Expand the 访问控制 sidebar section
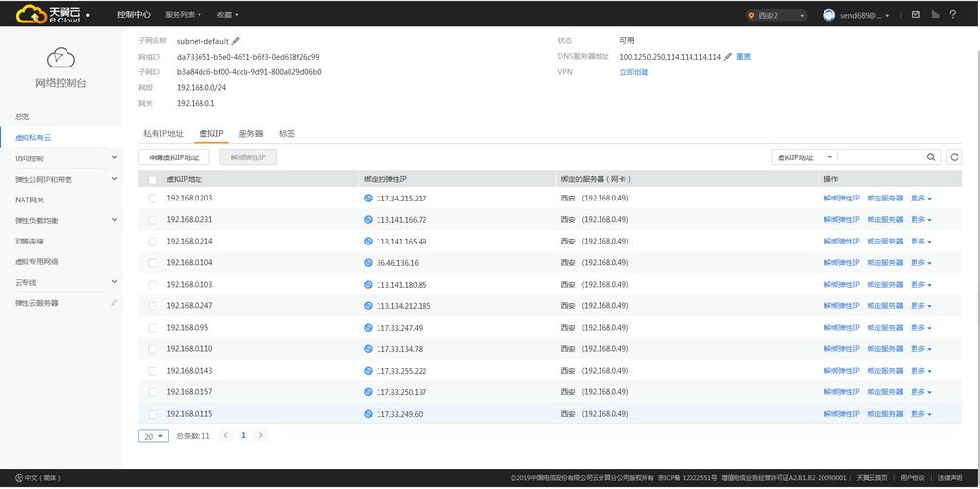The width and height of the screenshot is (980, 489). coord(114,158)
